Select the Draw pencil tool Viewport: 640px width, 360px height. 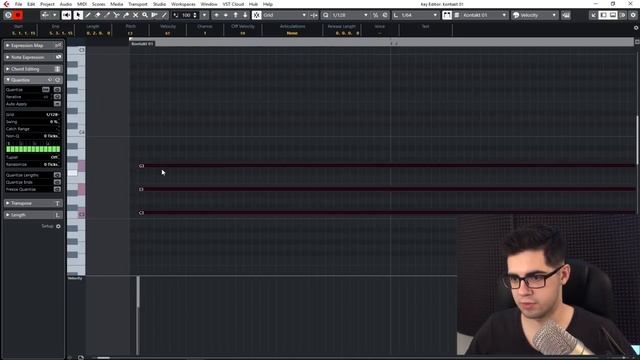[88, 15]
